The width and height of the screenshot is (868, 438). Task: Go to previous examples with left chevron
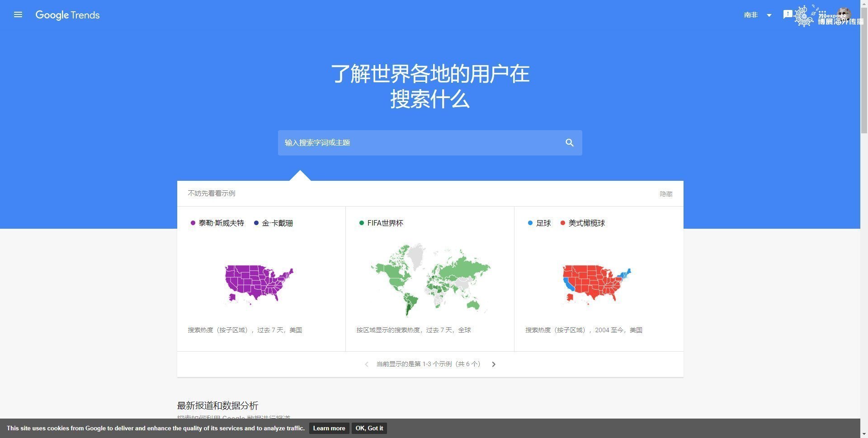pos(367,364)
